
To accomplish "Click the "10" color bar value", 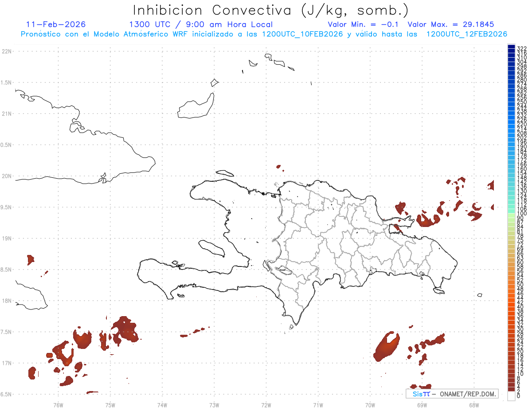I will (x=520, y=373).
